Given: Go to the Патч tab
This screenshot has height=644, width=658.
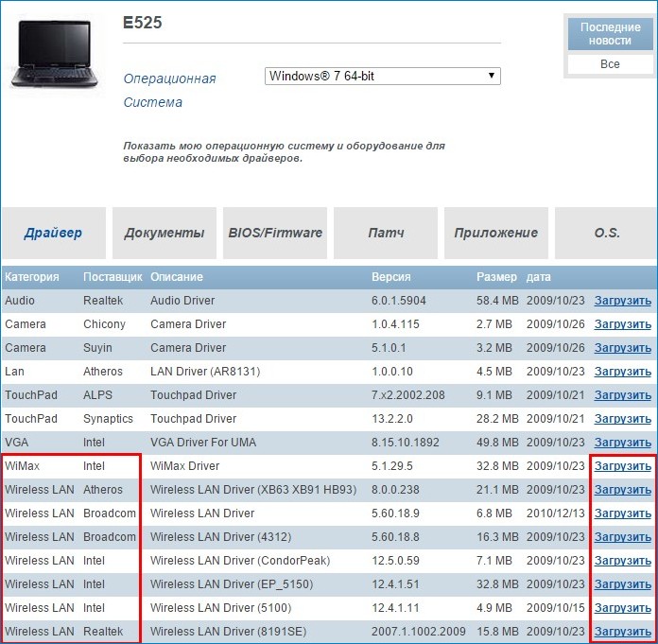Looking at the screenshot, I should [x=386, y=233].
